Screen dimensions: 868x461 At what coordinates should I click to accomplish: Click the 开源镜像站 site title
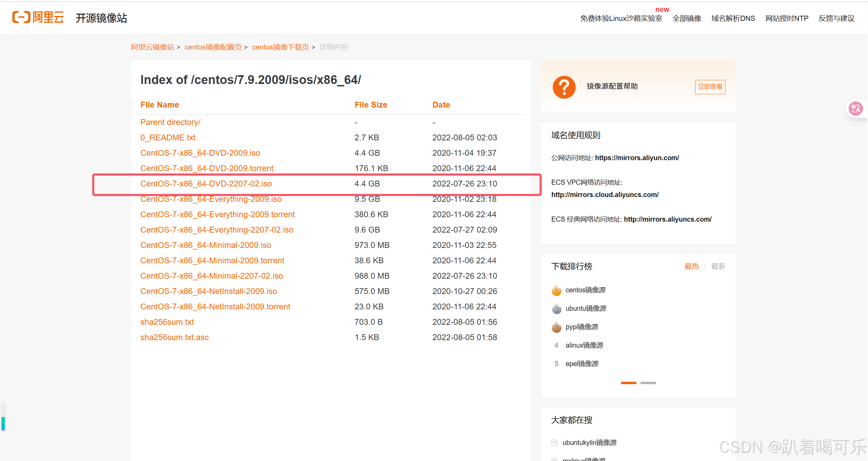[101, 18]
